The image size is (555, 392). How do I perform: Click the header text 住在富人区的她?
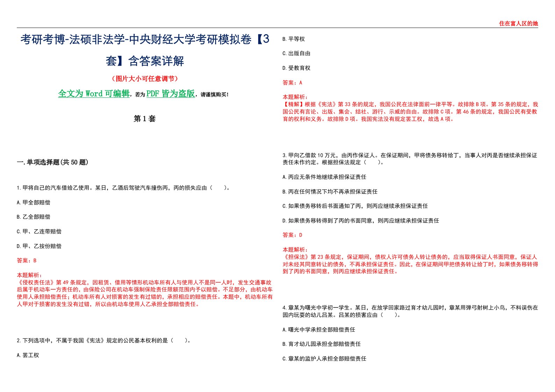(518, 24)
